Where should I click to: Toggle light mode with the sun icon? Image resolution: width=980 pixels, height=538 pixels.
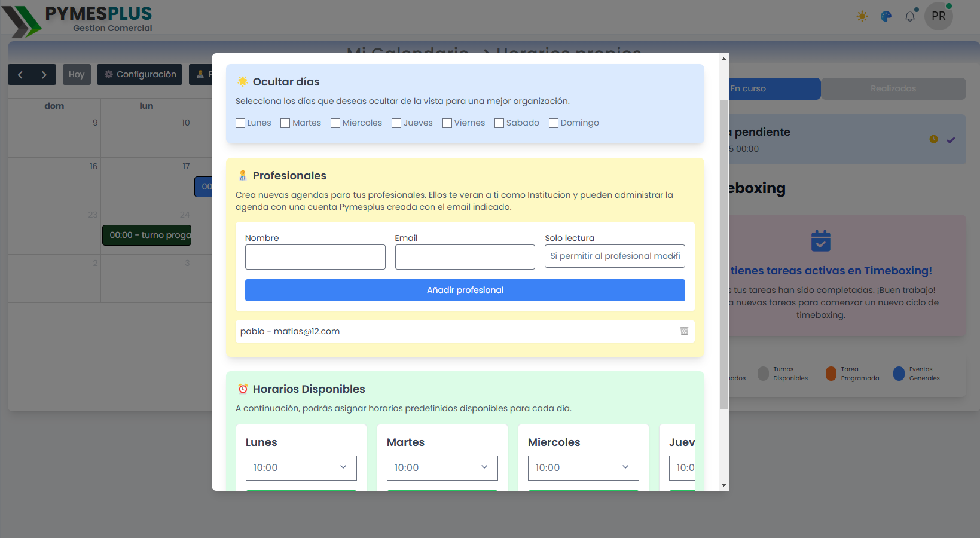pyautogui.click(x=862, y=16)
